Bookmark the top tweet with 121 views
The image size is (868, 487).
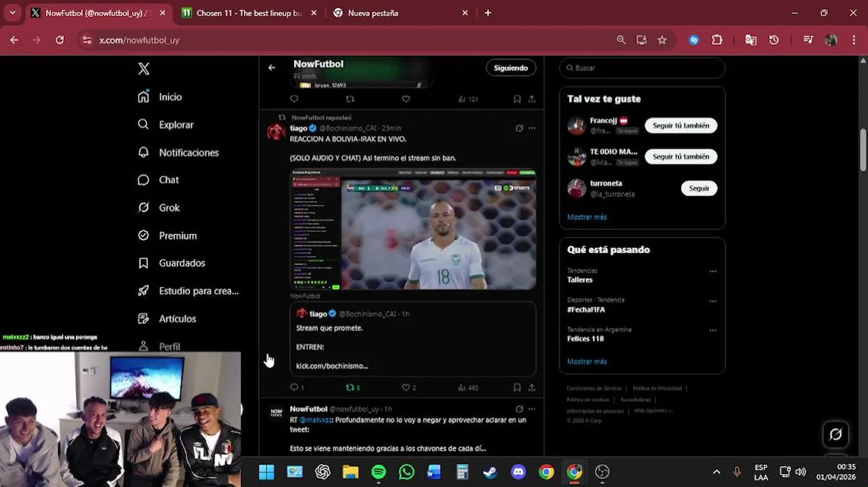[x=517, y=99]
